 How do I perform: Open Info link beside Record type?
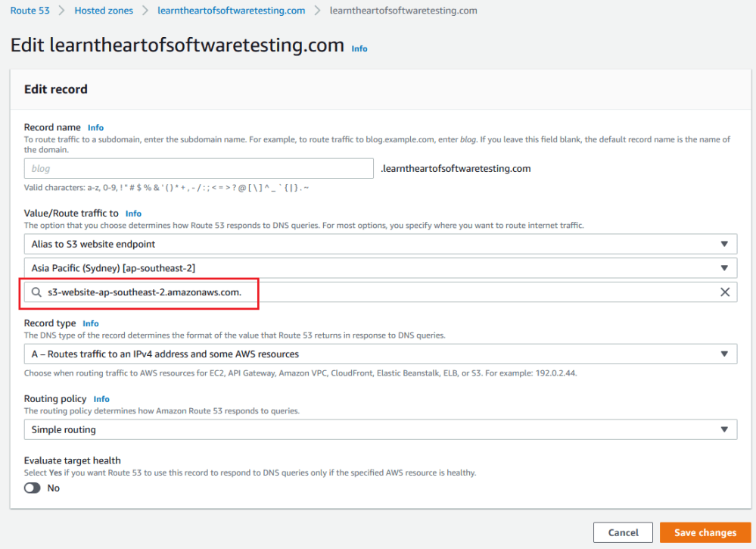[x=91, y=323]
